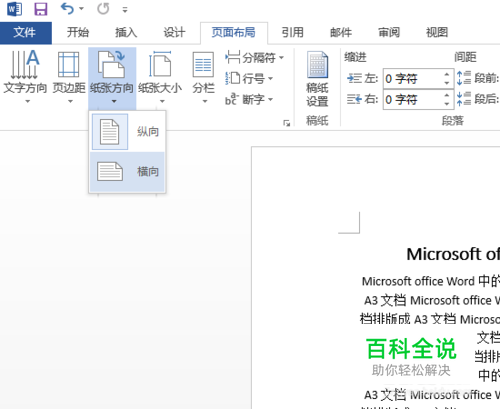Switch to the 设计 tab

tap(174, 32)
